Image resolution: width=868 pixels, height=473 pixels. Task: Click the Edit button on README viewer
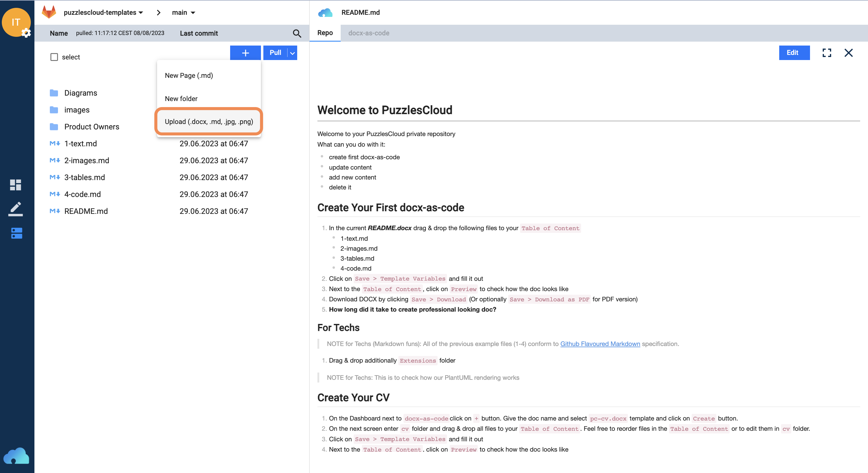coord(793,52)
